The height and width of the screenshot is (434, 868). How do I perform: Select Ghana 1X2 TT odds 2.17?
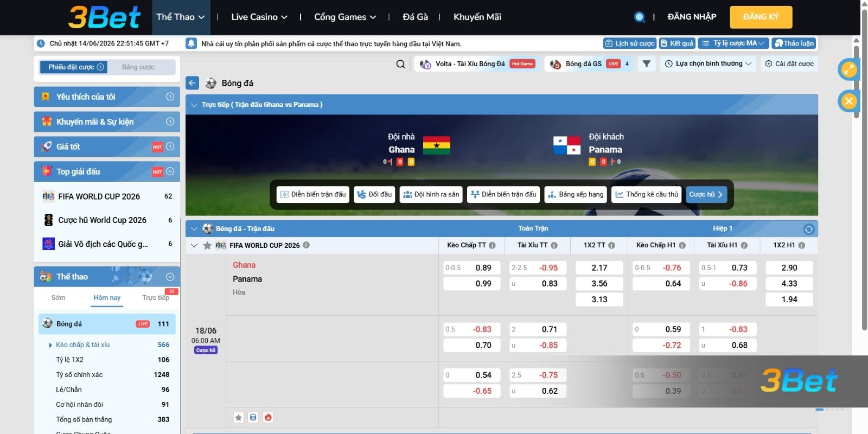(x=599, y=267)
